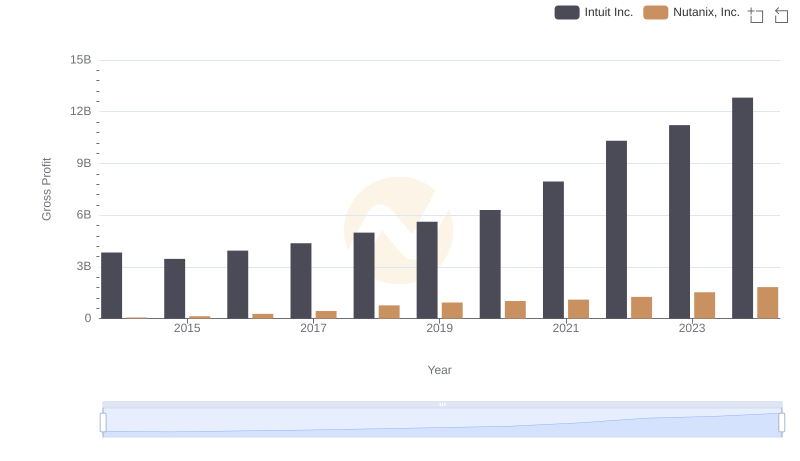The width and height of the screenshot is (800, 461).
Task: Click inside the data zoom preview area
Action: [442, 423]
